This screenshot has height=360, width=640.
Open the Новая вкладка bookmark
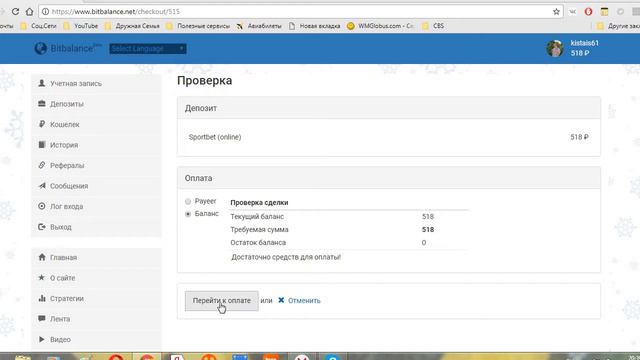(314, 26)
